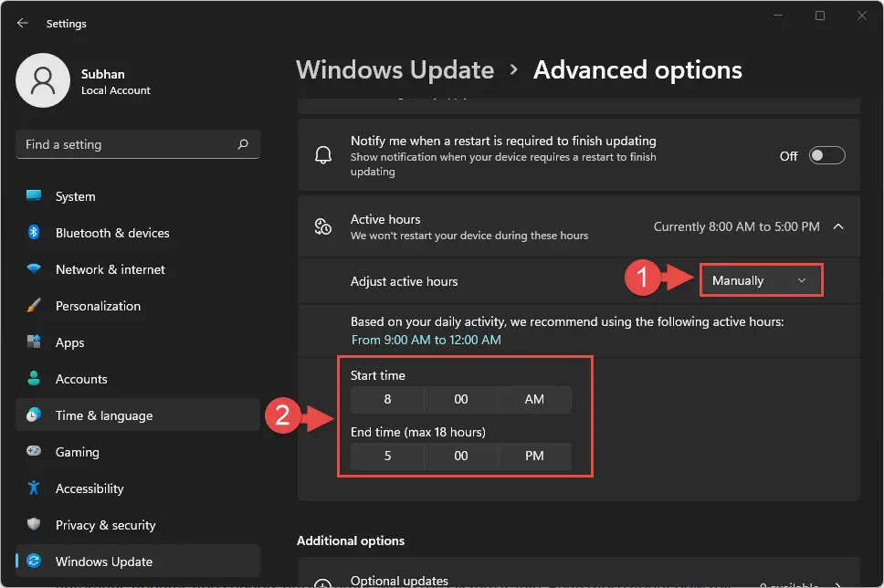
Task: Click the Advanced options page title
Action: [x=637, y=70]
